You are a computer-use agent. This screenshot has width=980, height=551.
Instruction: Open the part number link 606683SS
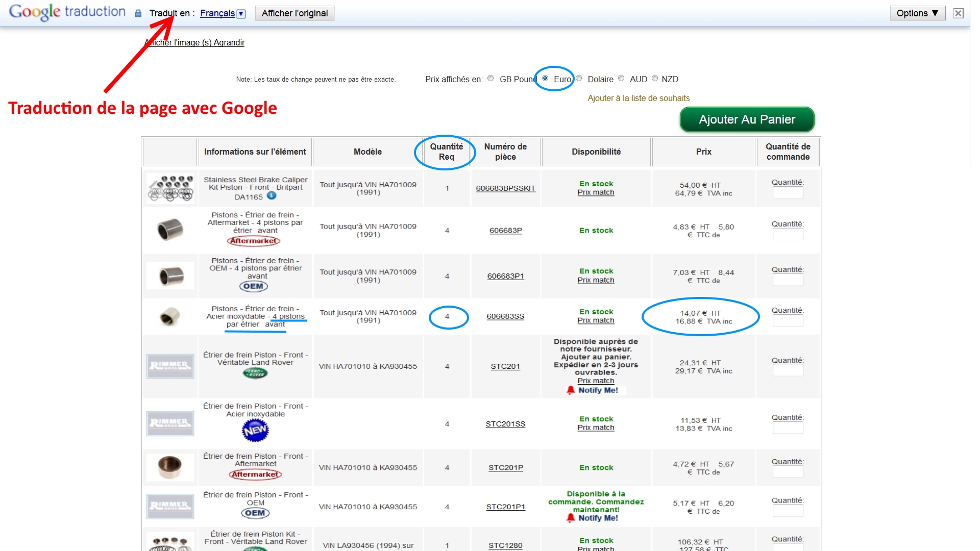[505, 316]
